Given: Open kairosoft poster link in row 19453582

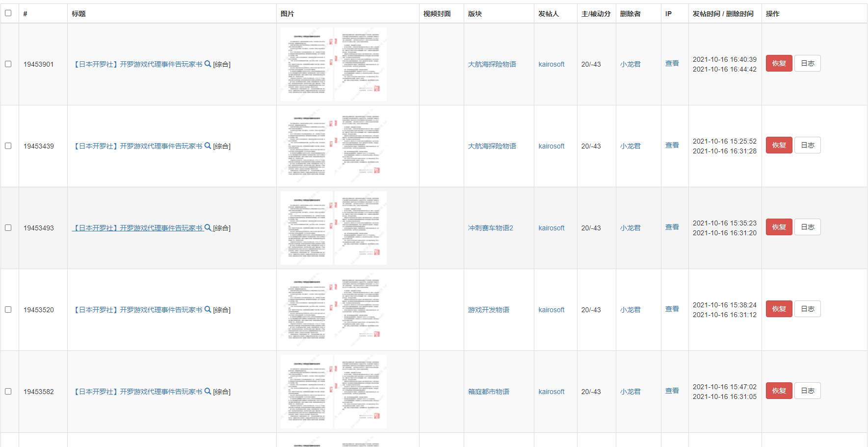Looking at the screenshot, I should pos(552,392).
